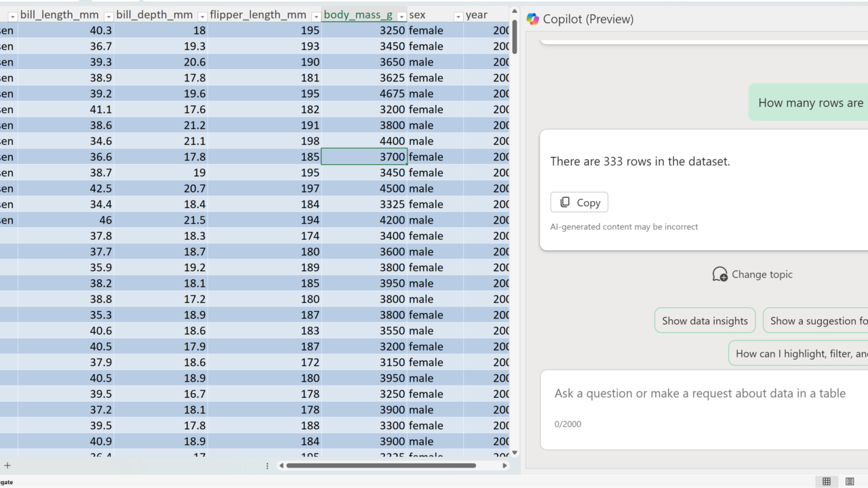The height and width of the screenshot is (488, 868).
Task: Select the sex header cell
Action: (435, 15)
